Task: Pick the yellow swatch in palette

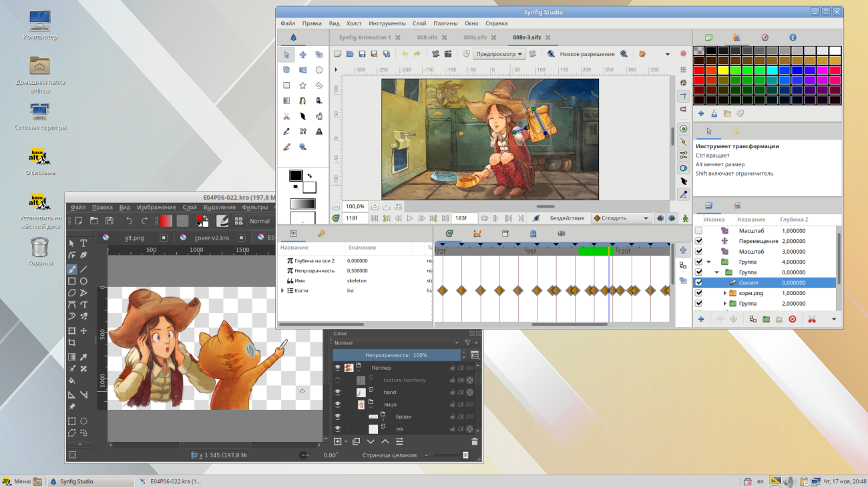Action: 723,70
